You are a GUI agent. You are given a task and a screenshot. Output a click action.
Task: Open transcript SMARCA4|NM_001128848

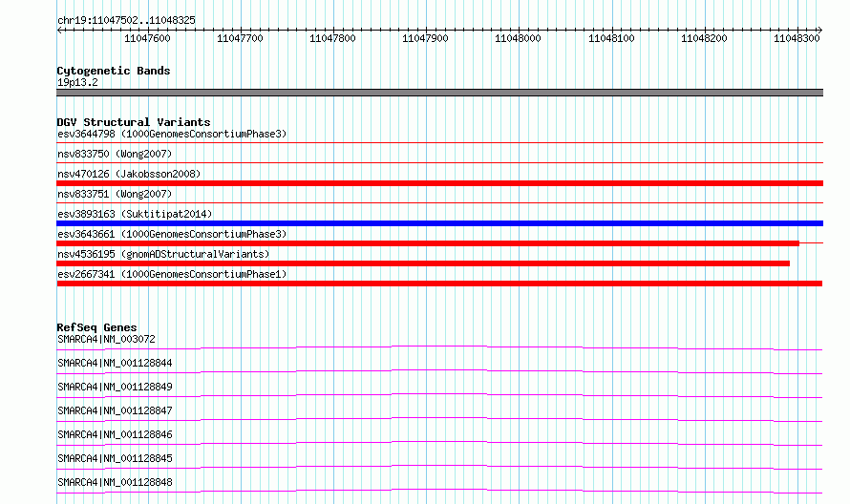pyautogui.click(x=115, y=482)
